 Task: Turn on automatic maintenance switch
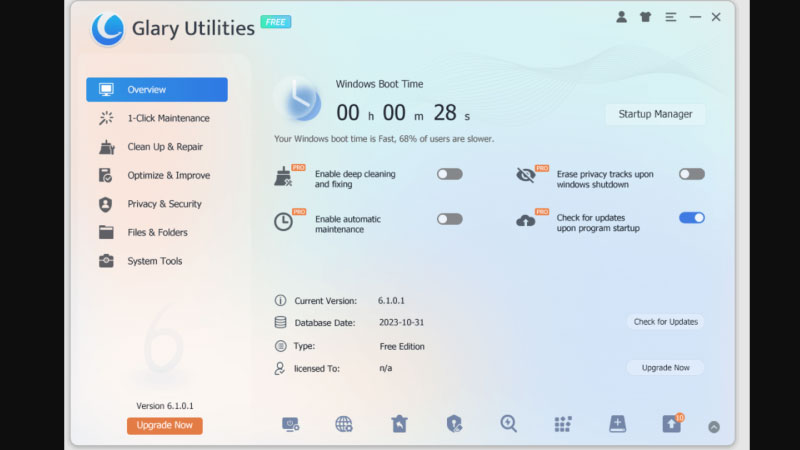pos(449,219)
